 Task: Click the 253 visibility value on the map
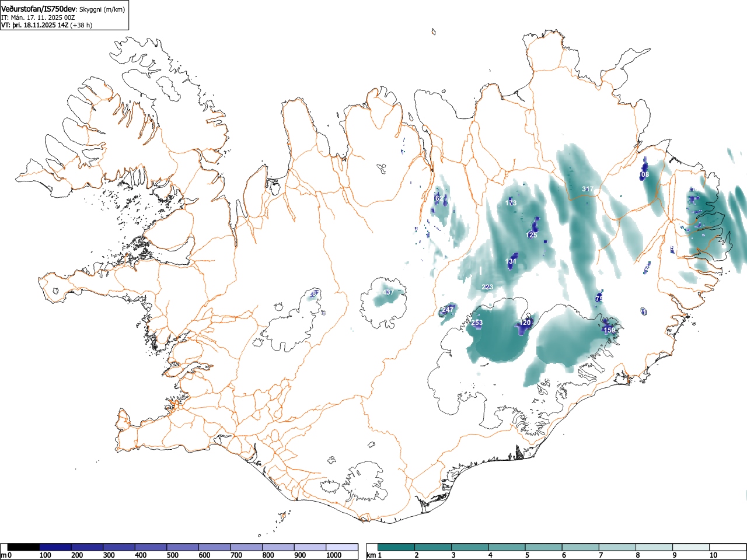pyautogui.click(x=477, y=323)
